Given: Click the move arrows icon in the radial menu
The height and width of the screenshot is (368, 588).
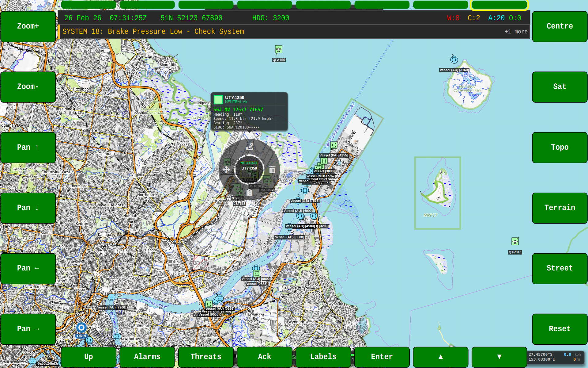Looking at the screenshot, I should pyautogui.click(x=227, y=169).
